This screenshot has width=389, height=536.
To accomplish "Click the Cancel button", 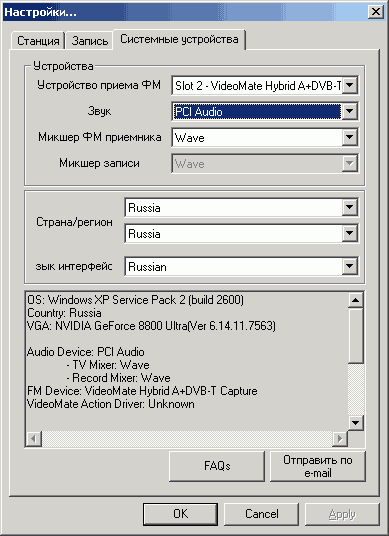I will [261, 514].
